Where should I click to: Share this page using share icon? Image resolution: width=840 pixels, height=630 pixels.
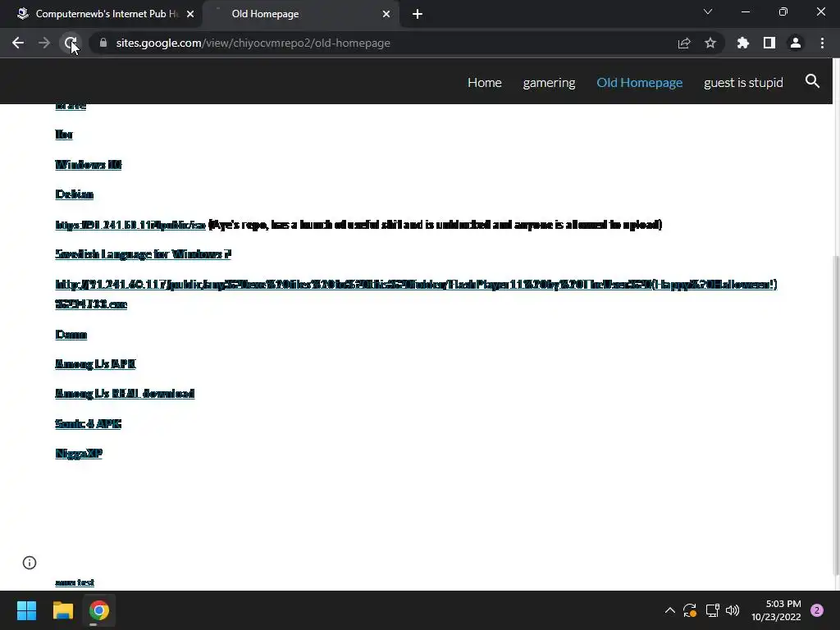pyautogui.click(x=684, y=43)
